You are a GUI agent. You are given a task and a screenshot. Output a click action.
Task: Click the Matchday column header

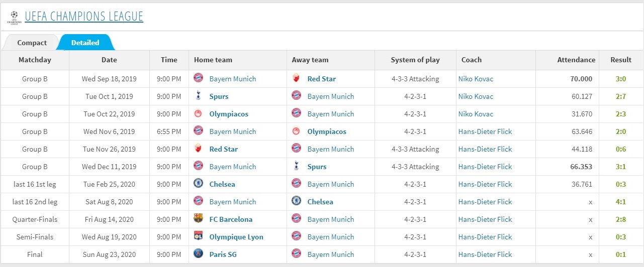click(x=35, y=60)
